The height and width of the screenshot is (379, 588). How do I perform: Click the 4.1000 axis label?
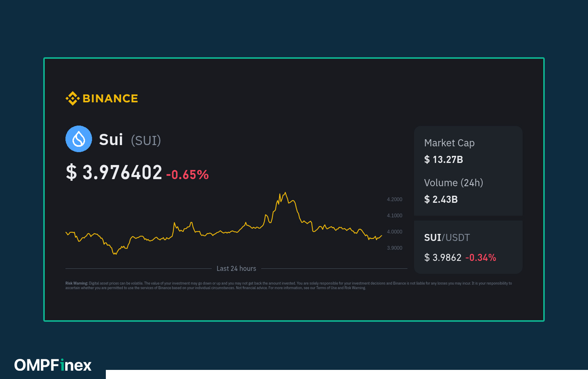click(395, 216)
